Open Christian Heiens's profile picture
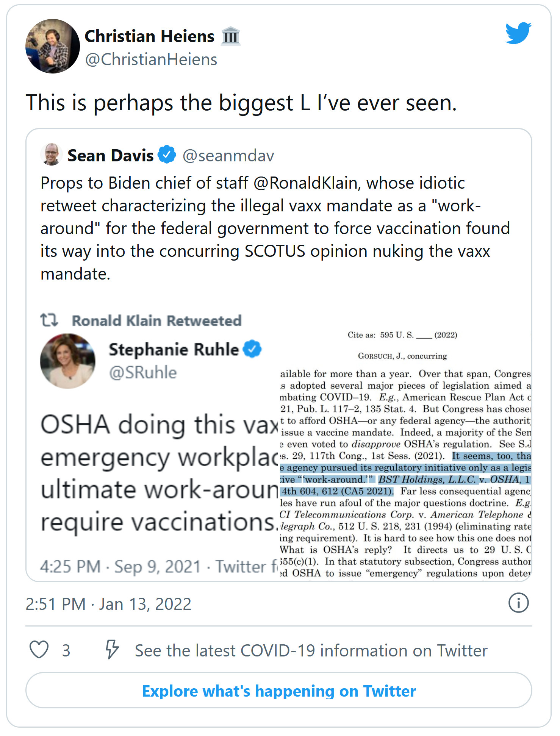 [52, 46]
